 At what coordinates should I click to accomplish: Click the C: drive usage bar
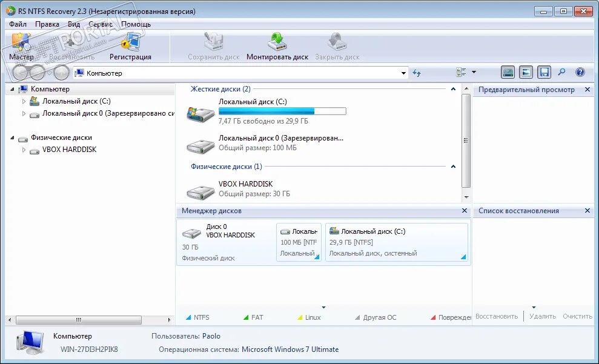[282, 111]
